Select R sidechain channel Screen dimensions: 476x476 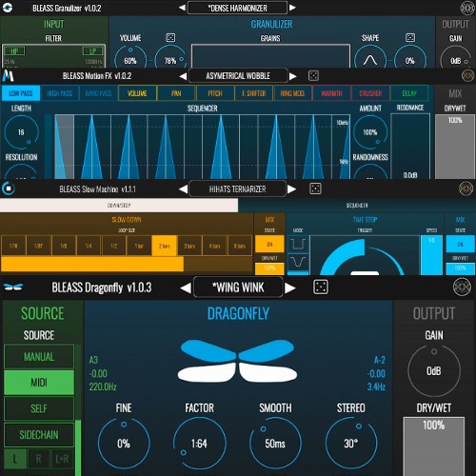click(x=38, y=459)
